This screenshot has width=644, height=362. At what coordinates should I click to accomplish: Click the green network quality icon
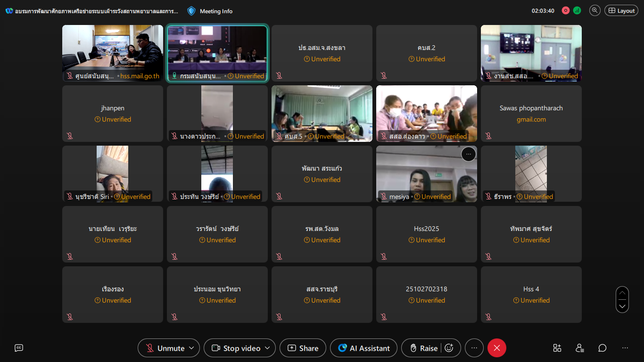[577, 10]
